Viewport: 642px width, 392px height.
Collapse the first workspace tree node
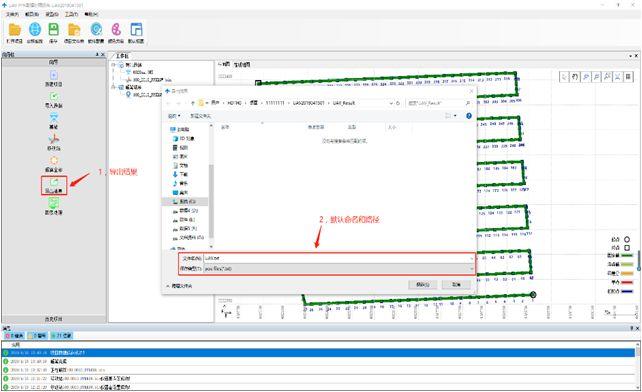[x=114, y=65]
